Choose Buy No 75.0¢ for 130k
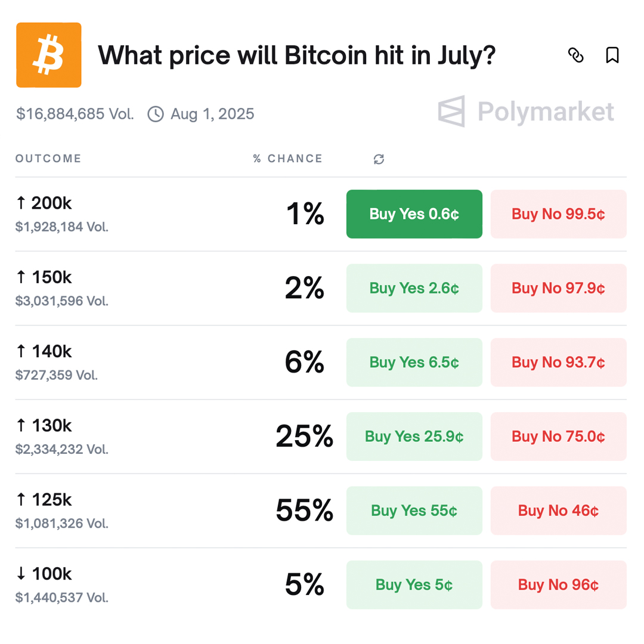The height and width of the screenshot is (644, 644). pyautogui.click(x=558, y=436)
